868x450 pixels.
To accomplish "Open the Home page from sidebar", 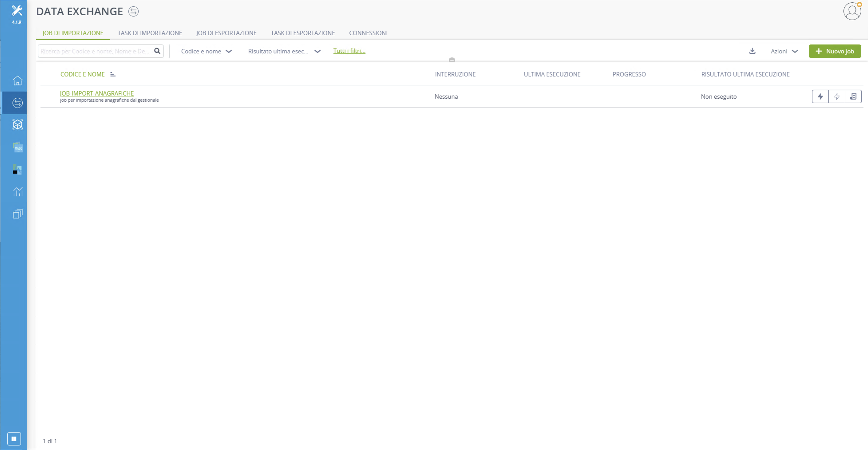I will click(18, 81).
